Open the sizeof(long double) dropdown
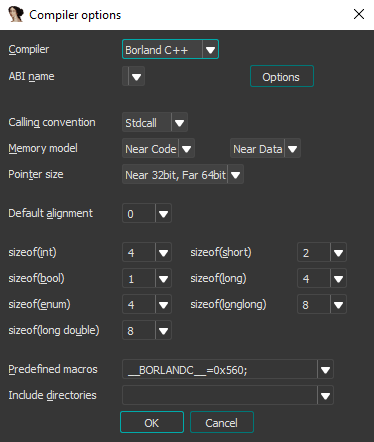Image resolution: width=374 pixels, height=442 pixels. 147,330
